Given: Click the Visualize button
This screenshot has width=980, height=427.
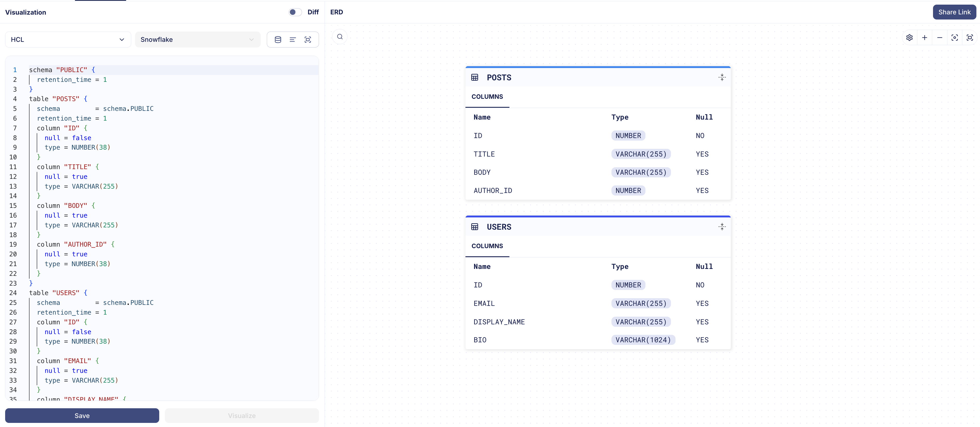Looking at the screenshot, I should pyautogui.click(x=242, y=416).
